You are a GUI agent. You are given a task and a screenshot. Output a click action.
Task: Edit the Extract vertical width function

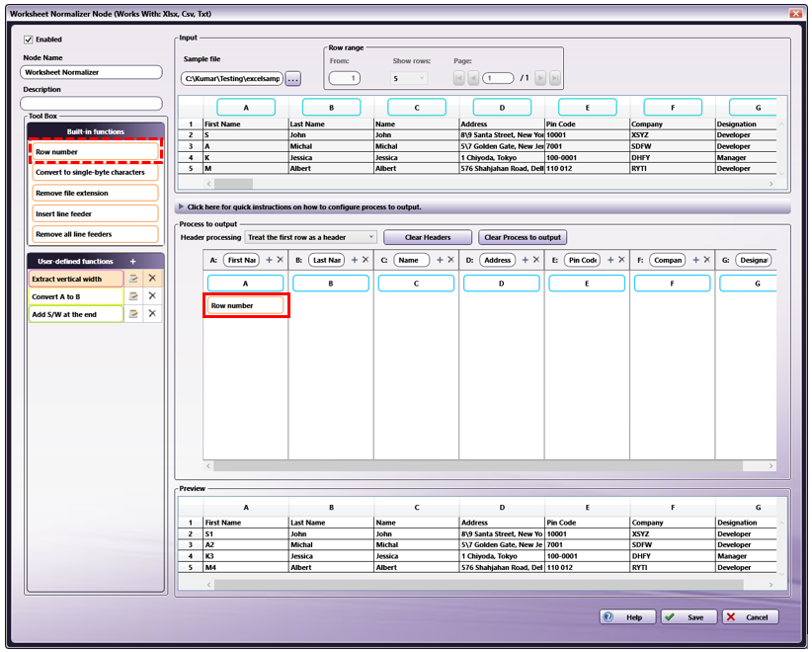tap(133, 279)
